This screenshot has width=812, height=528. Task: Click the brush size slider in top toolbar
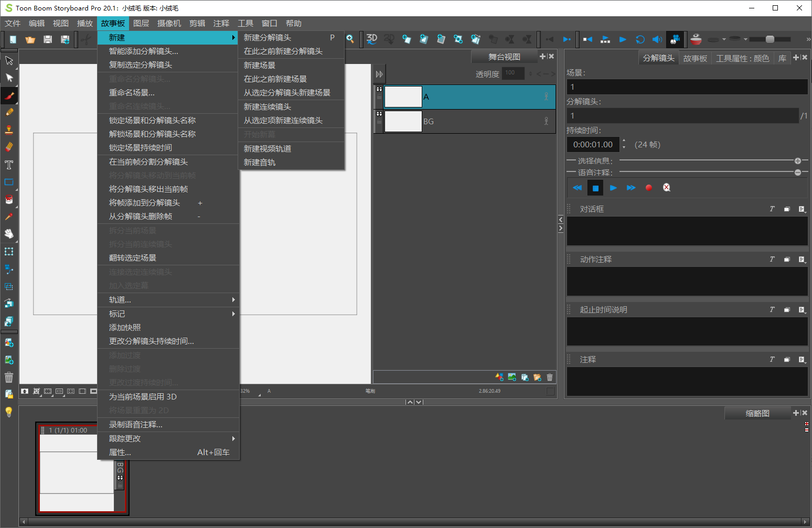pos(770,39)
